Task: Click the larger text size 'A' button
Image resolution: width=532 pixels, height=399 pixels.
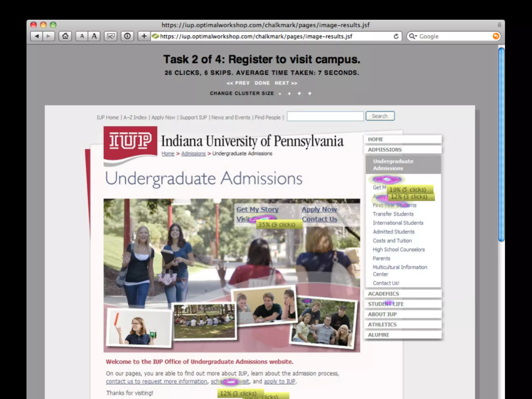Action: (94, 36)
